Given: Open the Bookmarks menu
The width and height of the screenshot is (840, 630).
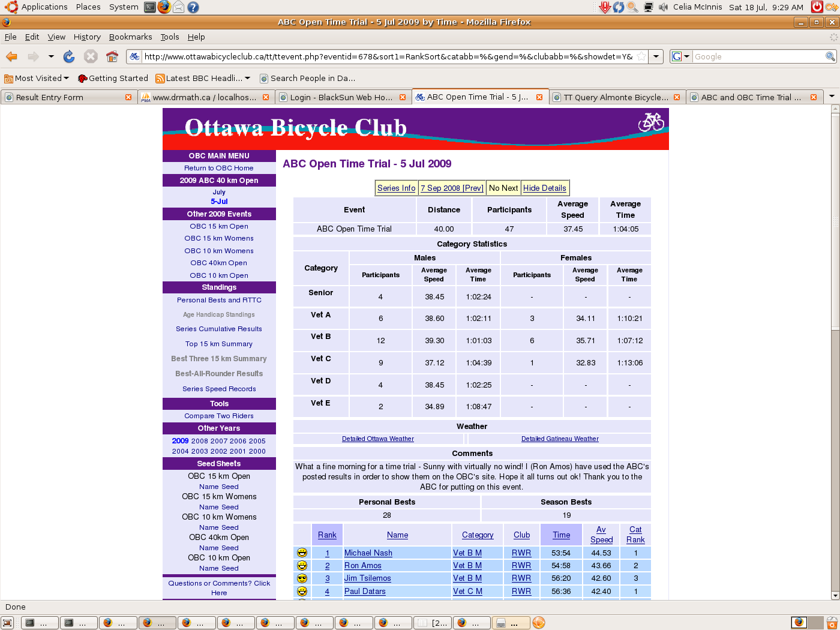Looking at the screenshot, I should pyautogui.click(x=130, y=37).
